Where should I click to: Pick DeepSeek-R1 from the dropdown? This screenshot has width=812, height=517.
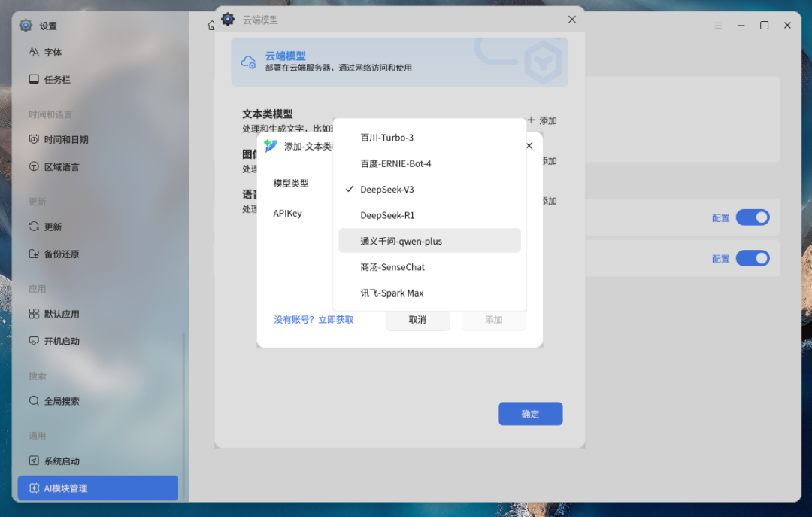(x=429, y=215)
